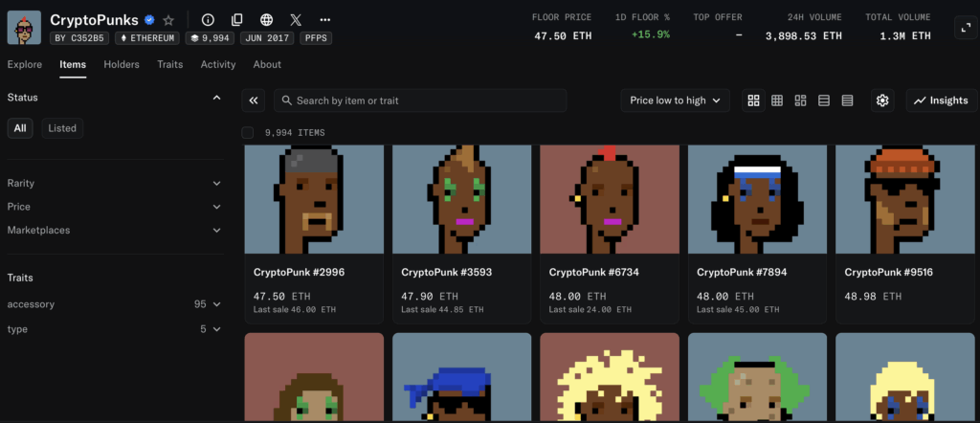The width and height of the screenshot is (980, 423).
Task: Click the CryptoPunks collection avatar
Action: [24, 28]
